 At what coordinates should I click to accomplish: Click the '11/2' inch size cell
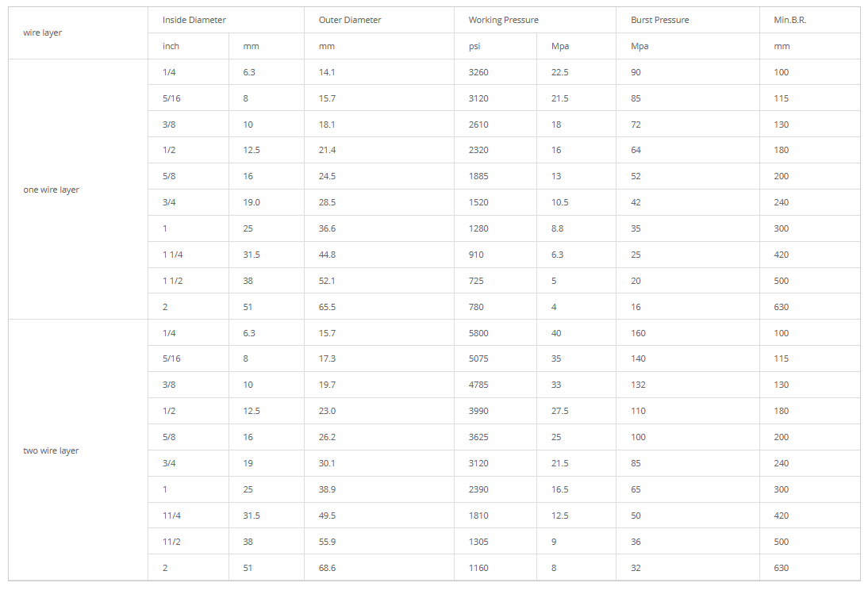[171, 542]
